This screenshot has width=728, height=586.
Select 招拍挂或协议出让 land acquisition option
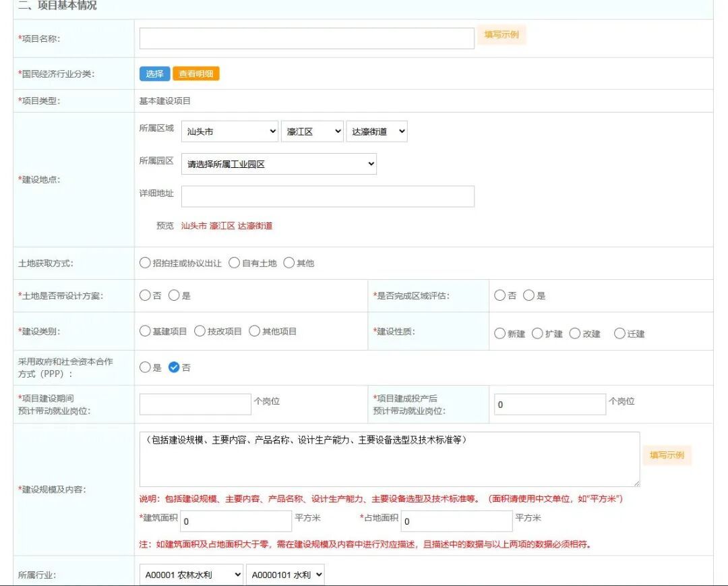(x=145, y=263)
